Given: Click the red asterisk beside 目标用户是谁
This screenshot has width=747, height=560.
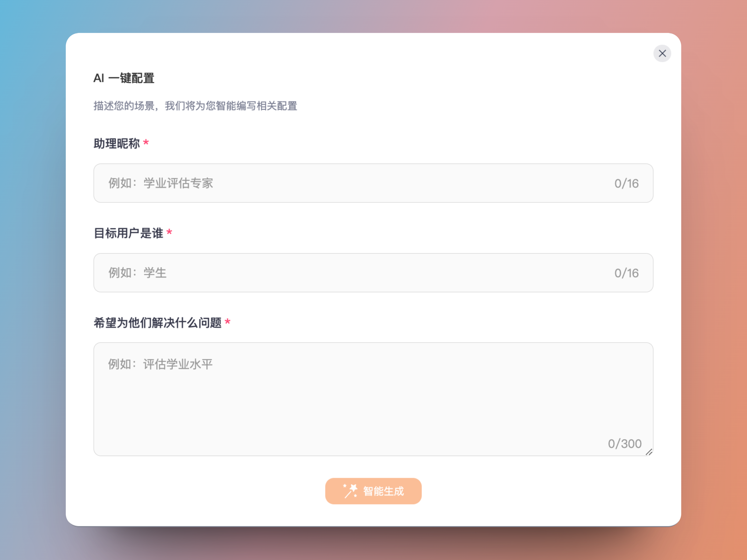Looking at the screenshot, I should pos(169,232).
